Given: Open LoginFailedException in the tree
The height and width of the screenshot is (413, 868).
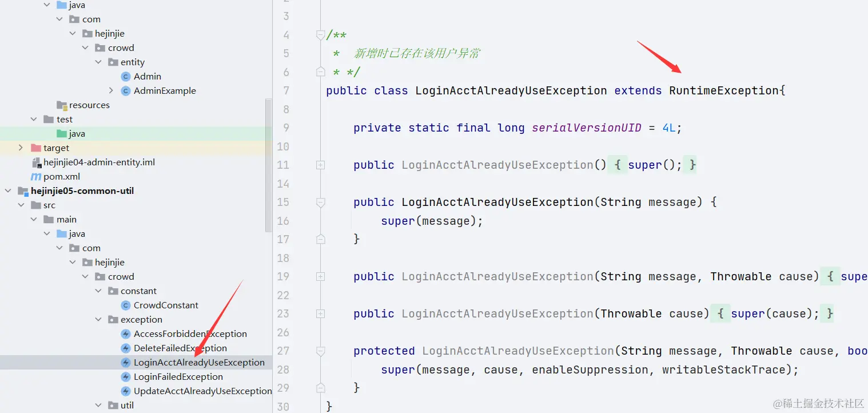Looking at the screenshot, I should 178,377.
